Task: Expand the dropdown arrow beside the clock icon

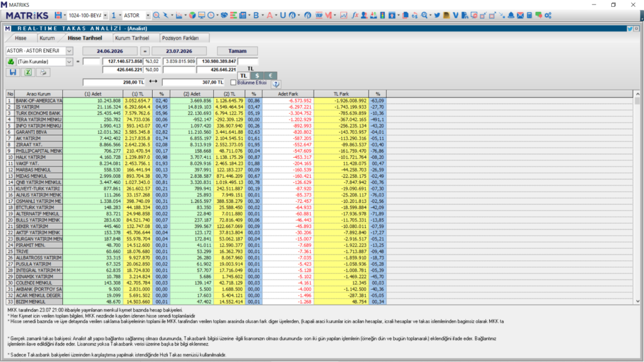Action: coord(217,16)
